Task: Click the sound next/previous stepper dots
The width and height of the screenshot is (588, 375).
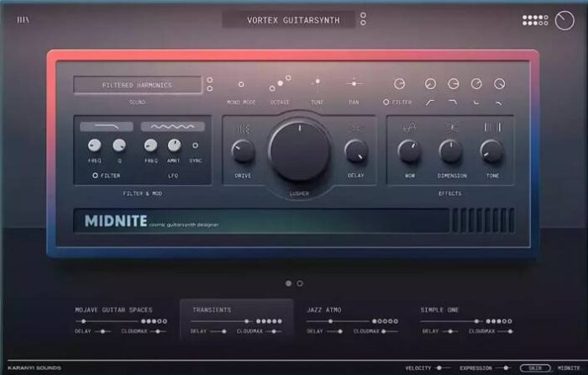Action: (x=209, y=85)
